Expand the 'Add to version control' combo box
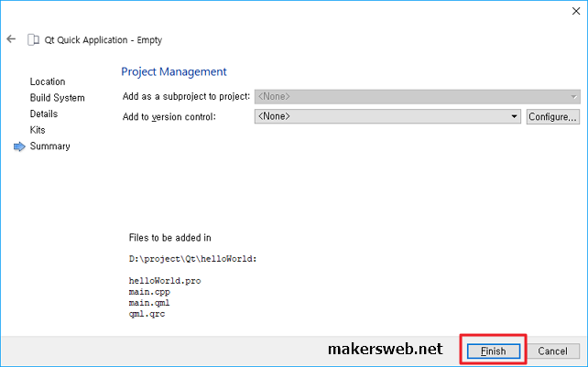Screen dimensions: 588x367 387,116
